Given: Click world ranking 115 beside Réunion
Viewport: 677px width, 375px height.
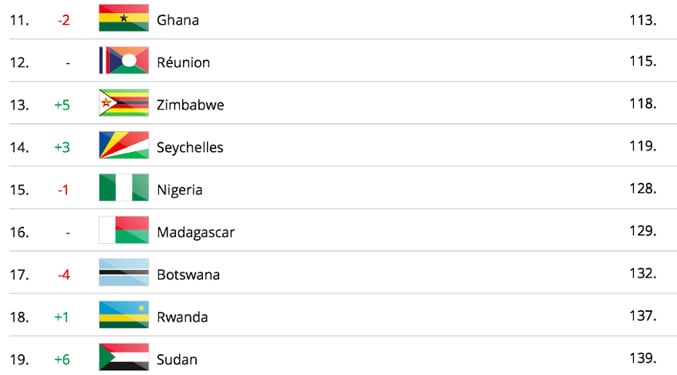Looking at the screenshot, I should [x=643, y=61].
